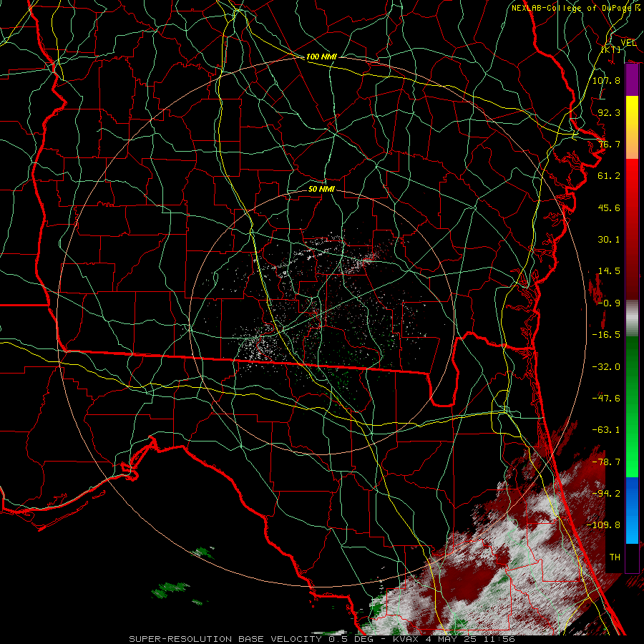Select the 61.2 scale value
This screenshot has height=644, width=644.
click(x=609, y=176)
